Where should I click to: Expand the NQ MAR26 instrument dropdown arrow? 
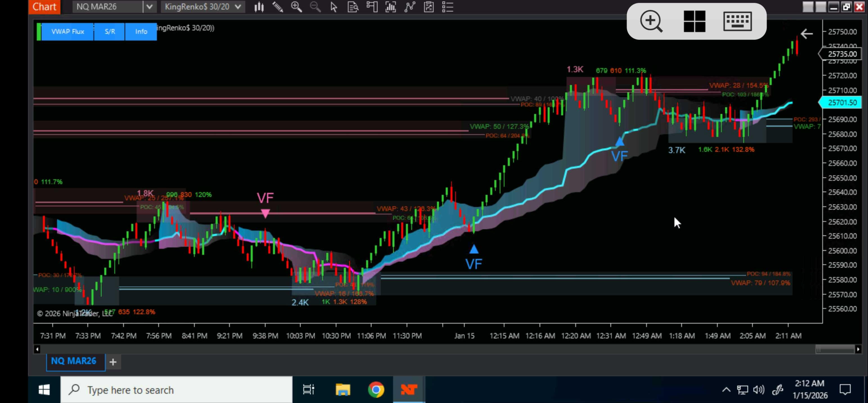149,7
